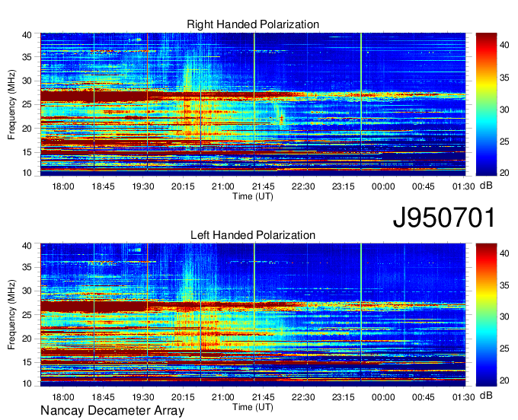Click the 40 dB label on the Right Handed colorbar
The image size is (518, 420).
[504, 45]
